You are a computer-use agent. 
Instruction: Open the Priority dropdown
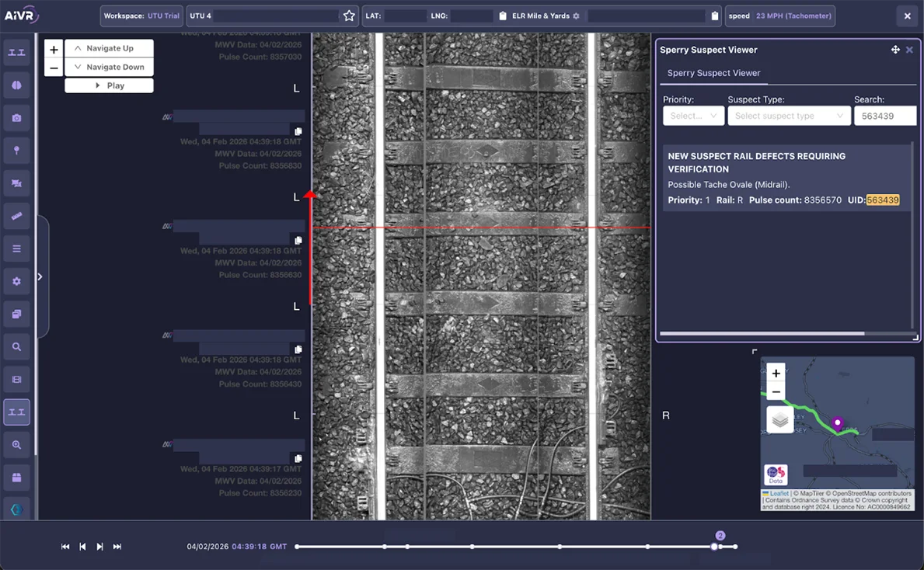(x=693, y=116)
